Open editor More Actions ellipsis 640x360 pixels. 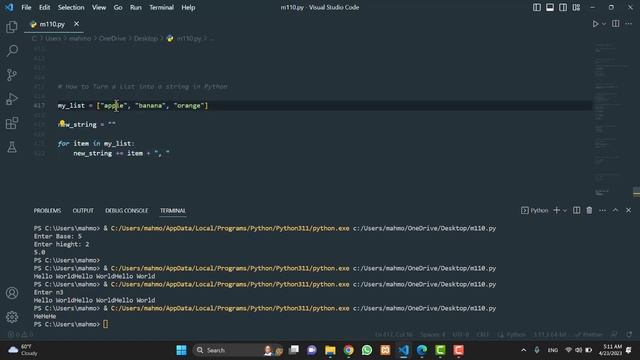[629, 24]
